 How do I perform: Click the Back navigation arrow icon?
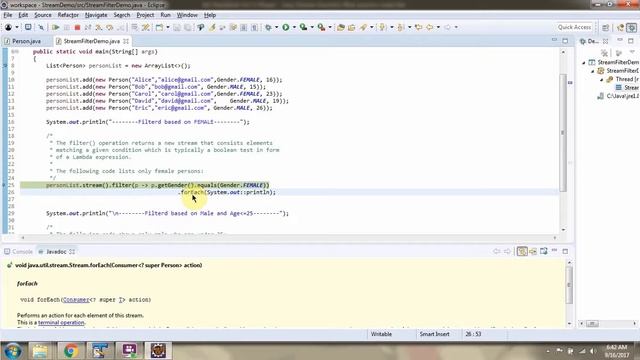click(430, 27)
